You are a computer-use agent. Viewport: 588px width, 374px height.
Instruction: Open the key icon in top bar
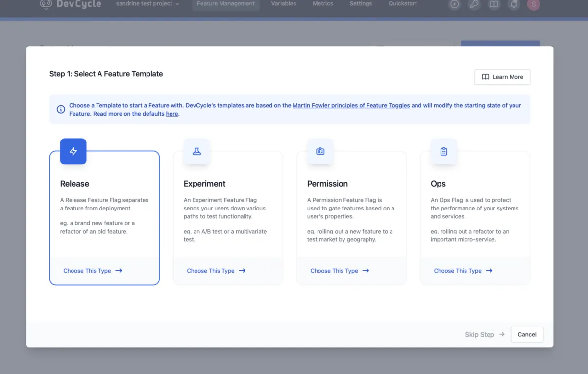tap(474, 4)
